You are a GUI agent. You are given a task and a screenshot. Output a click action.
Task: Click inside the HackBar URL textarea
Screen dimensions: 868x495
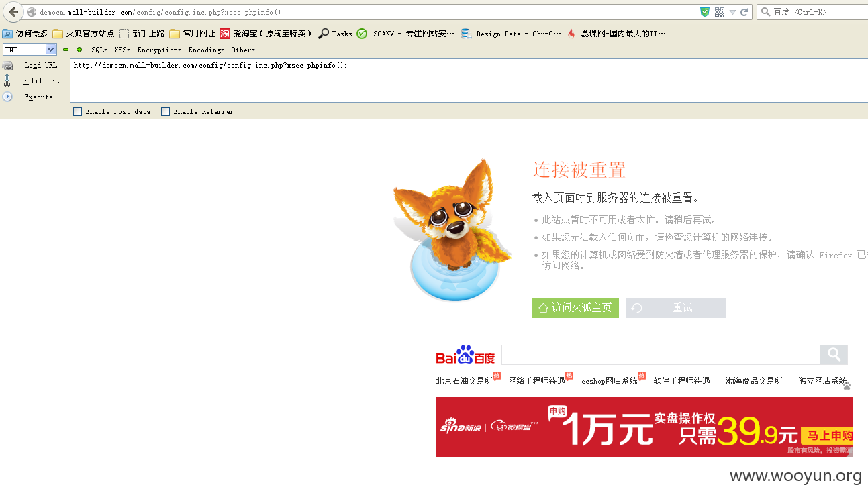[469, 80]
